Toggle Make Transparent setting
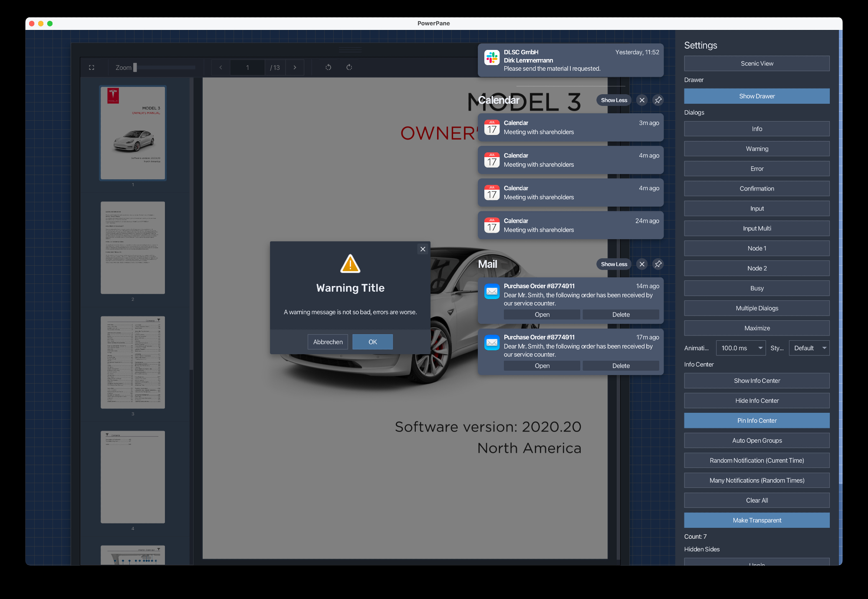This screenshot has width=868, height=599. 756,520
